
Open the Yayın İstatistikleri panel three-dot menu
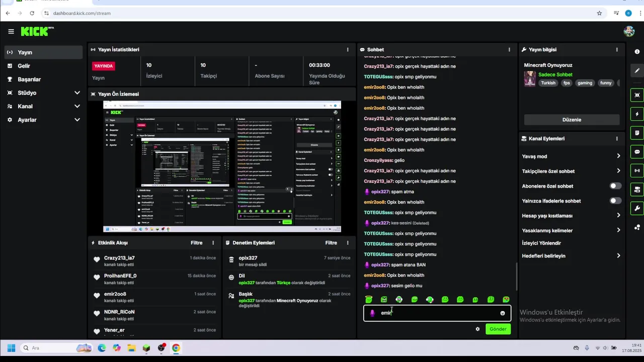(348, 50)
